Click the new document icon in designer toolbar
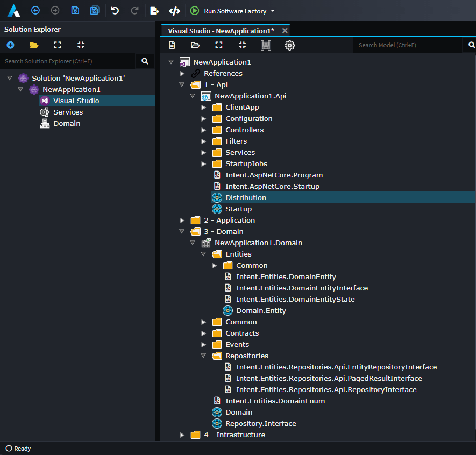 (172, 45)
